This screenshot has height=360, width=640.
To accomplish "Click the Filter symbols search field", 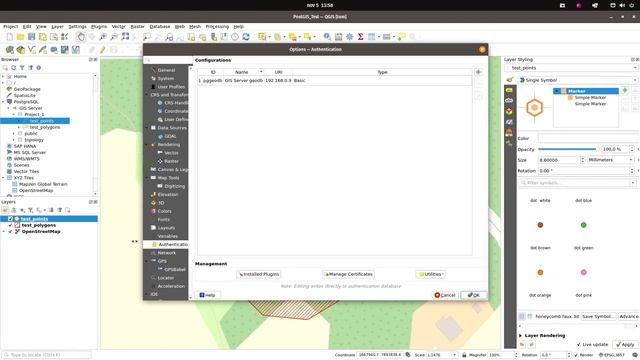I will (577, 183).
